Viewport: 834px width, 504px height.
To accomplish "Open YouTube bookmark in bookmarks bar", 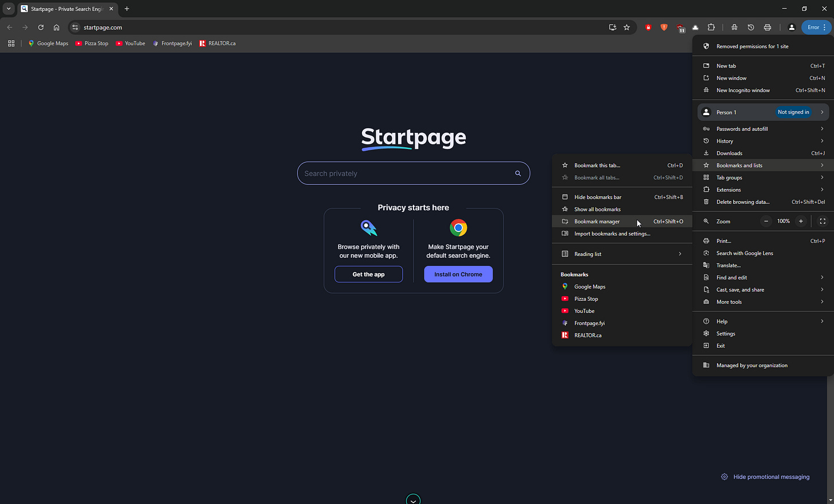I will (131, 43).
